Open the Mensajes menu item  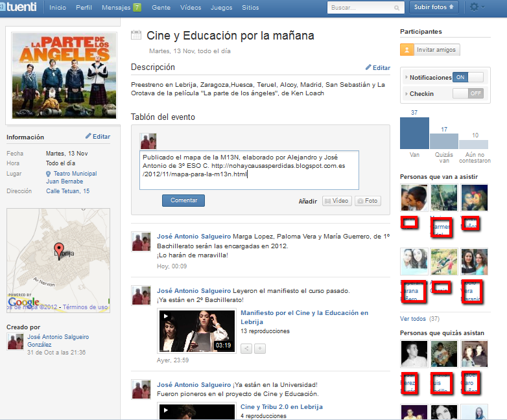[121, 8]
